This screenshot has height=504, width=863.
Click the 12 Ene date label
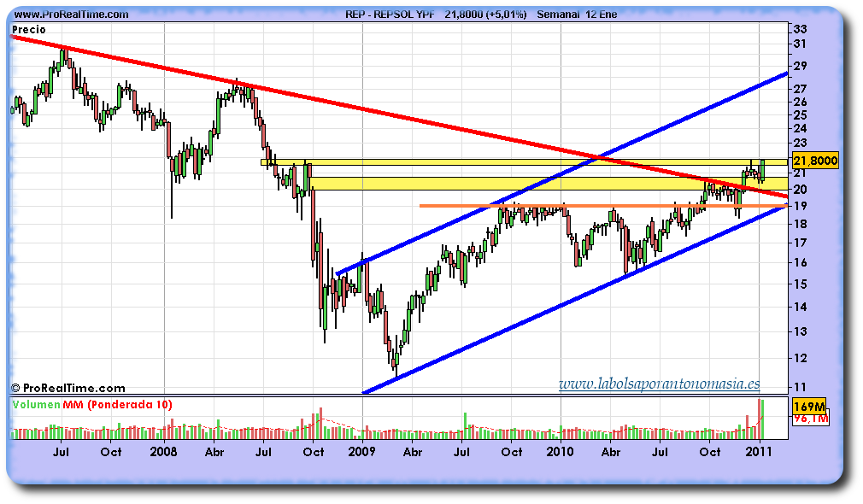click(601, 15)
